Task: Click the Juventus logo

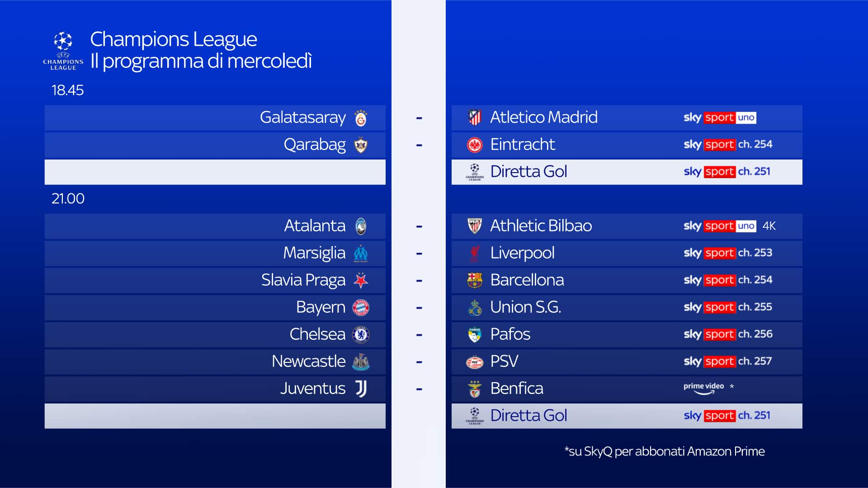Action: coord(361,389)
